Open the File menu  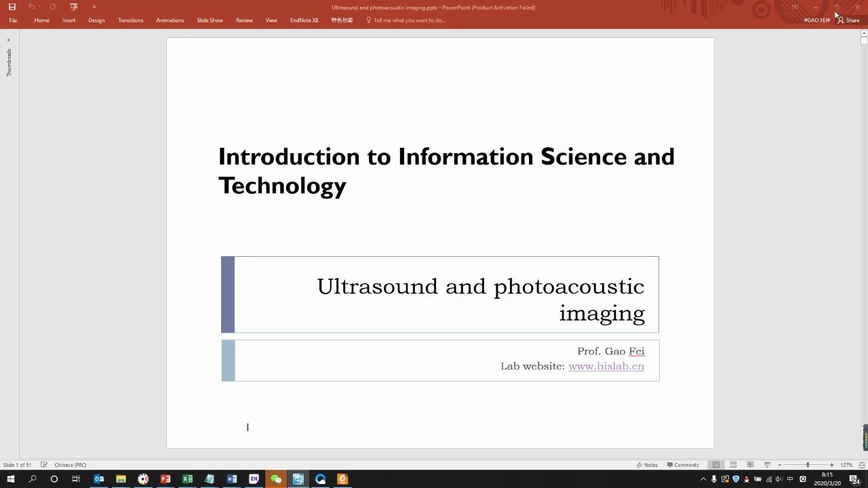click(x=13, y=20)
